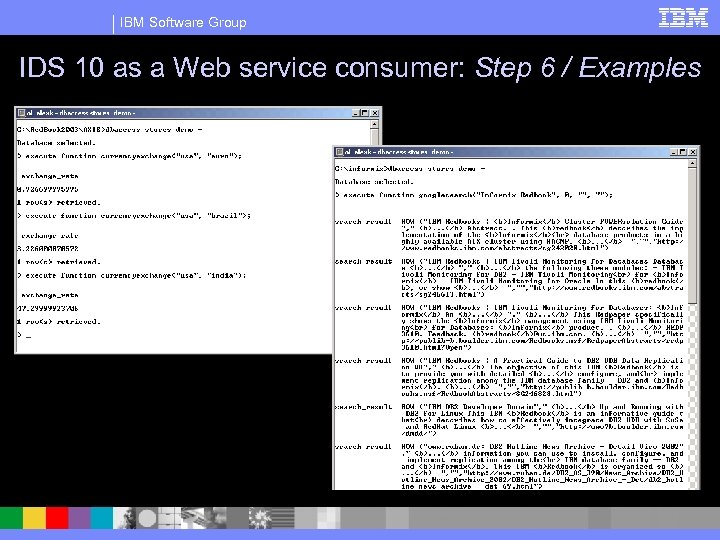This screenshot has width=720, height=540.
Task: Click the IBM logo in the header
Action: pos(683,17)
